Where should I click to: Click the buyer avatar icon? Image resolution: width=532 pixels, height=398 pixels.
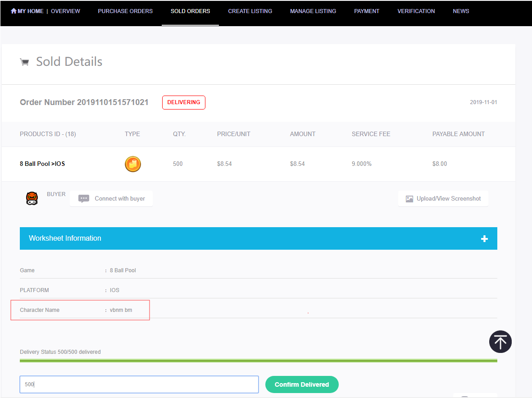tap(32, 198)
